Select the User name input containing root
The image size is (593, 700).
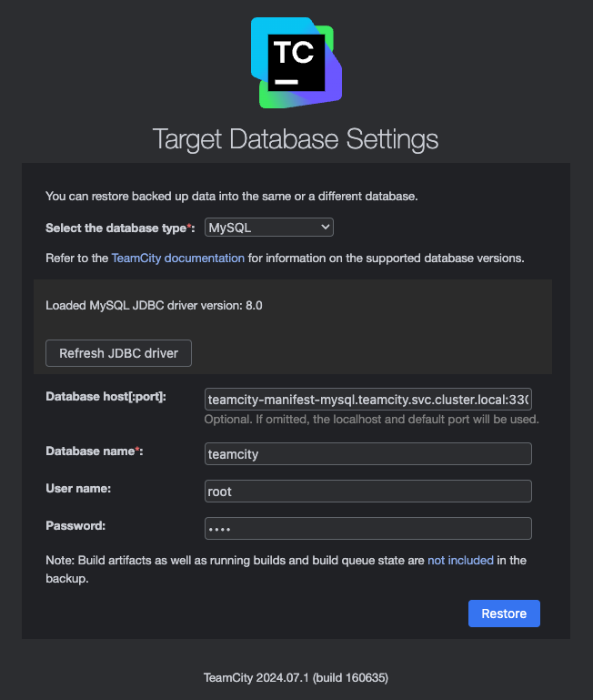coord(368,491)
